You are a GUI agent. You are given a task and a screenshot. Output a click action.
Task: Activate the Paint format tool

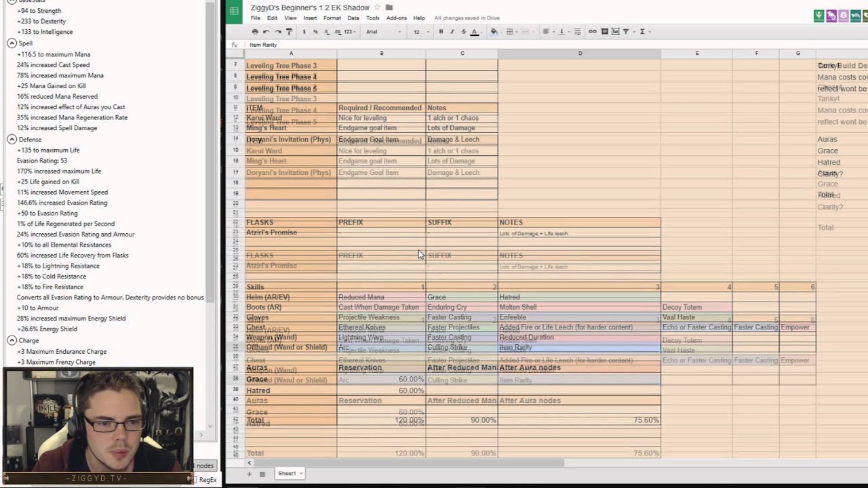(x=289, y=32)
